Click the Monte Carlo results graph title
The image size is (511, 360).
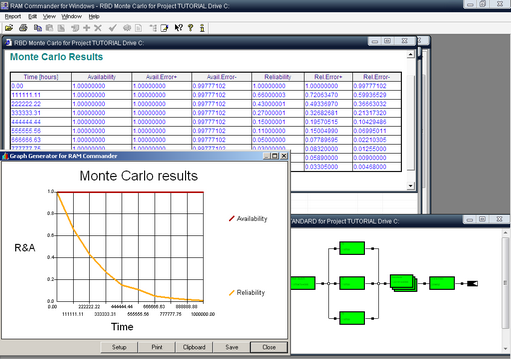click(x=139, y=176)
